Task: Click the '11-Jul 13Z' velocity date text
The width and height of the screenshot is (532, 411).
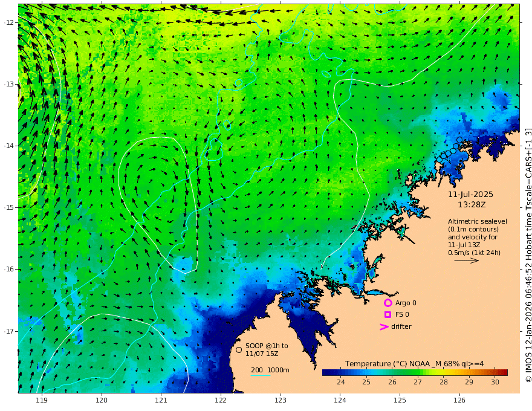Action: pos(464,245)
